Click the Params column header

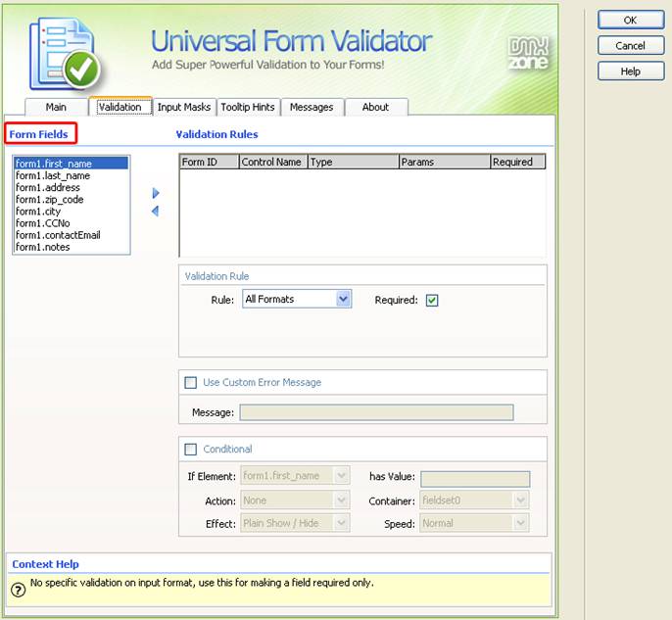(445, 162)
